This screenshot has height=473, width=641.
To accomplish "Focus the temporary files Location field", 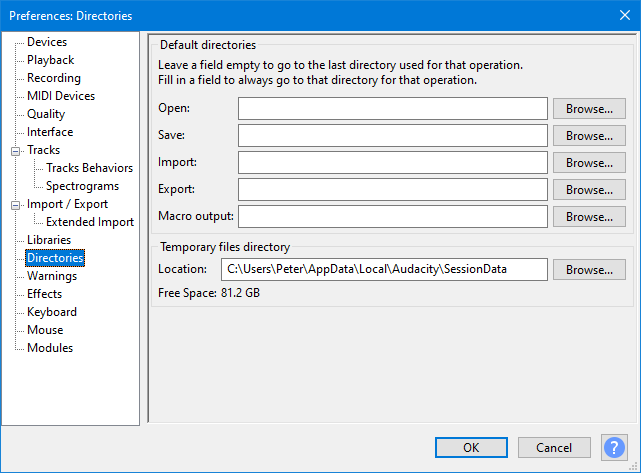I will [x=384, y=269].
